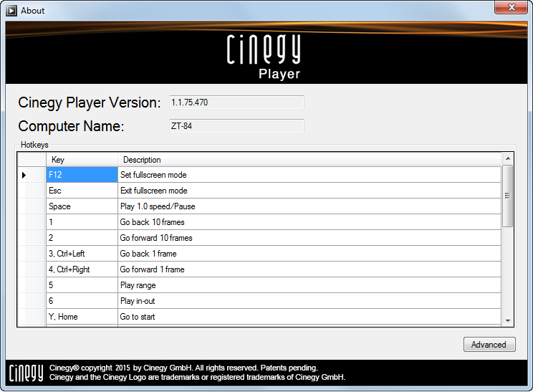Select the 'Set fullscreen mode' description cell
The image size is (533, 392).
309,175
